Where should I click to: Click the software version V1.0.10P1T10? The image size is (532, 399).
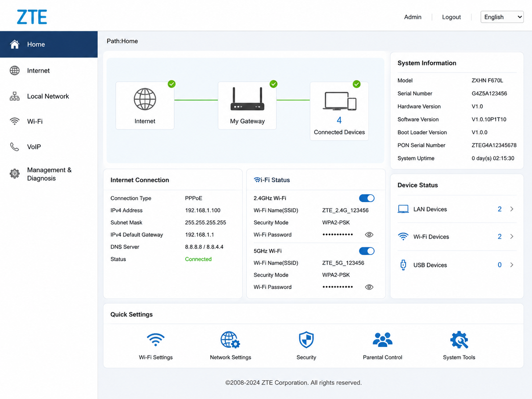click(x=489, y=119)
